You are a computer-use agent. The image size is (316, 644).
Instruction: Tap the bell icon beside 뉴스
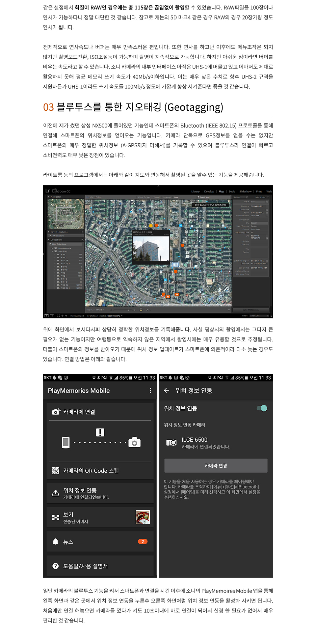pyautogui.click(x=56, y=542)
